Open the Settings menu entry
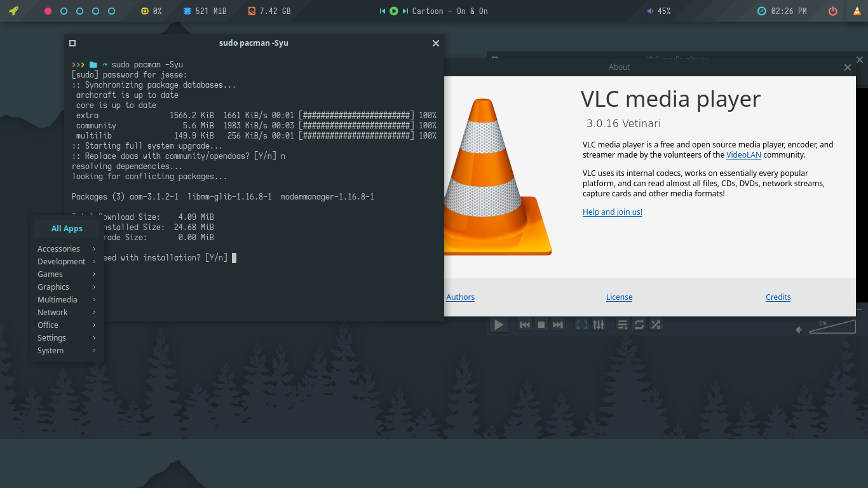The height and width of the screenshot is (488, 868). coord(67,337)
